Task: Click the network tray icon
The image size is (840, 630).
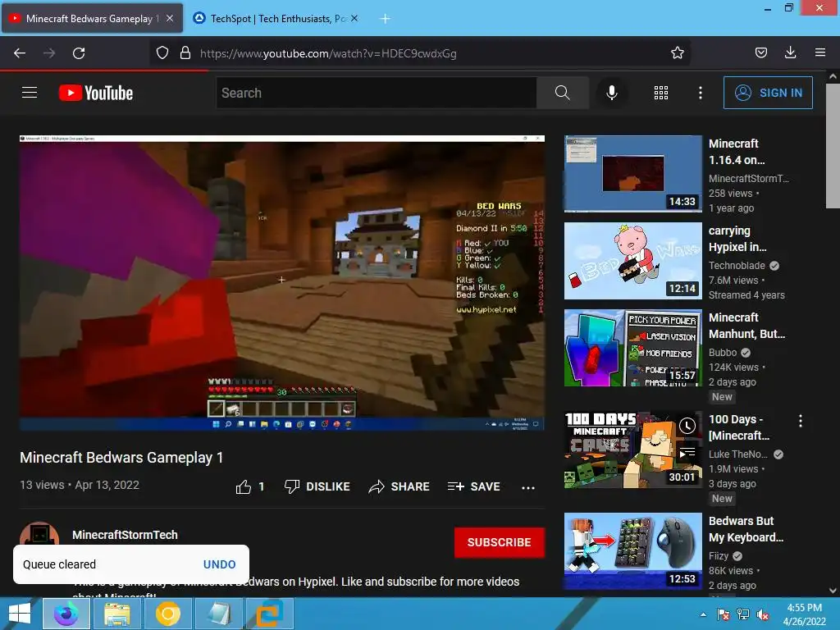Action: pyautogui.click(x=743, y=614)
